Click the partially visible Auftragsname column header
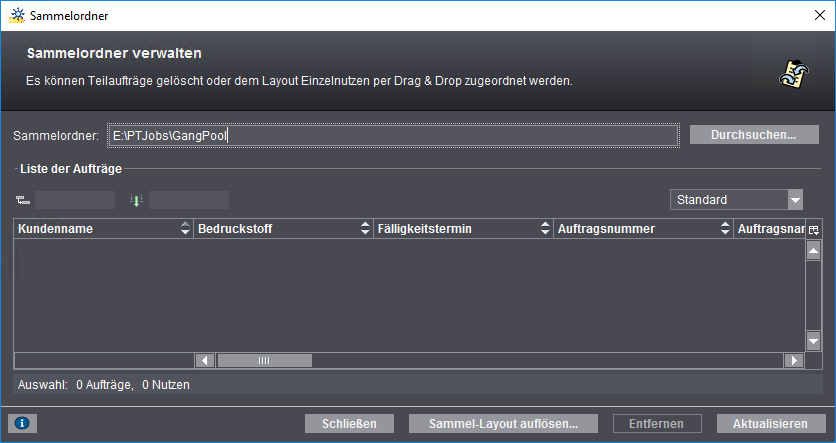The height and width of the screenshot is (443, 836). (x=770, y=229)
